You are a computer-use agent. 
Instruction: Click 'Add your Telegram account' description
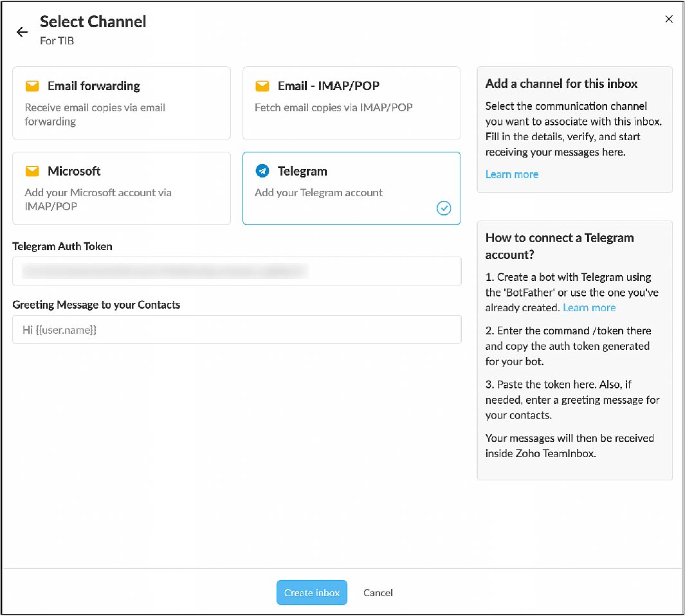[318, 193]
